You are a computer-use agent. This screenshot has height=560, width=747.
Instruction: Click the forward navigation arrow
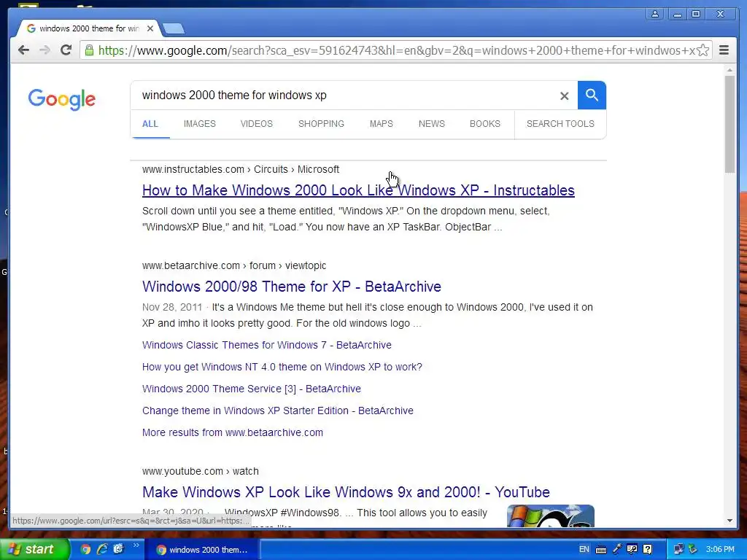(x=44, y=50)
